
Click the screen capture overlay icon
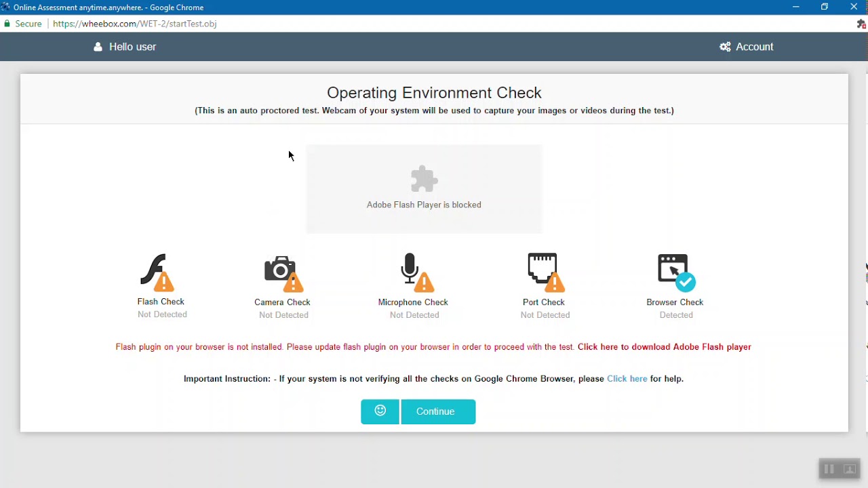pyautogui.click(x=850, y=469)
